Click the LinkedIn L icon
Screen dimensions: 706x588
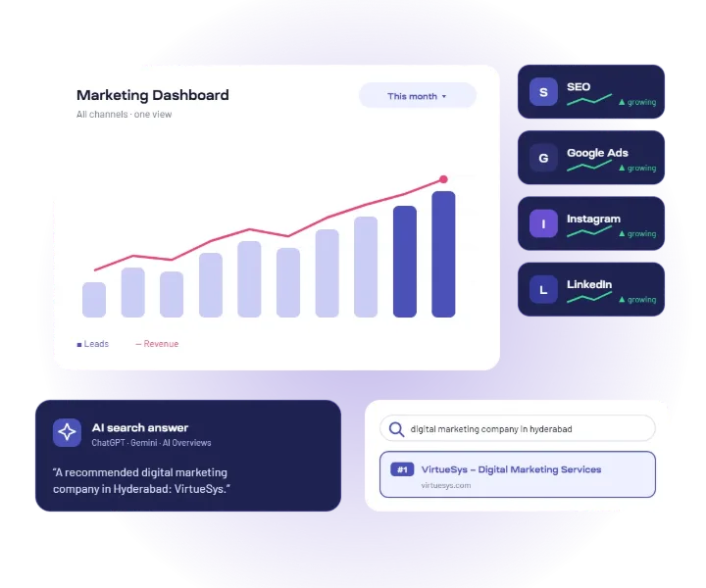point(543,290)
